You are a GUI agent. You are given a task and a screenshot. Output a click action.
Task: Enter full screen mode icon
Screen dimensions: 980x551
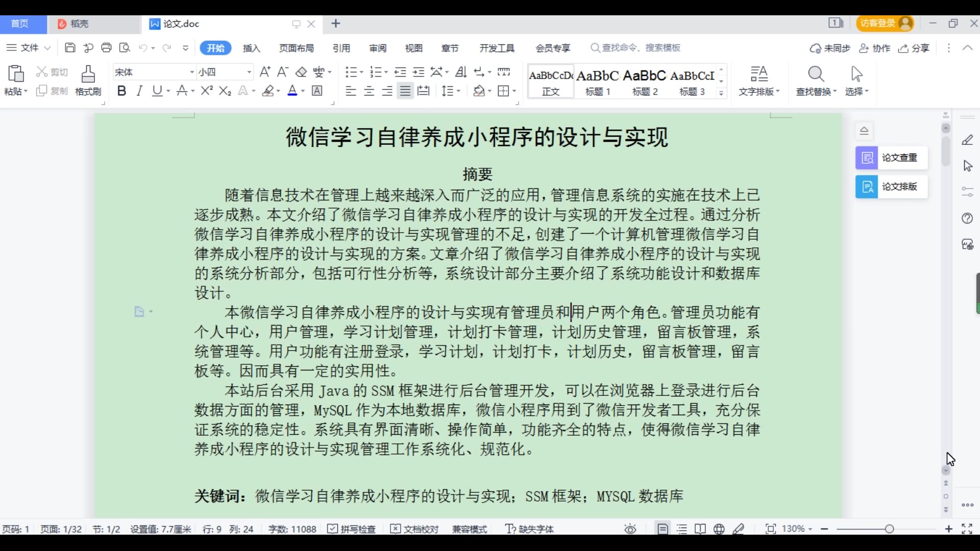(x=967, y=529)
